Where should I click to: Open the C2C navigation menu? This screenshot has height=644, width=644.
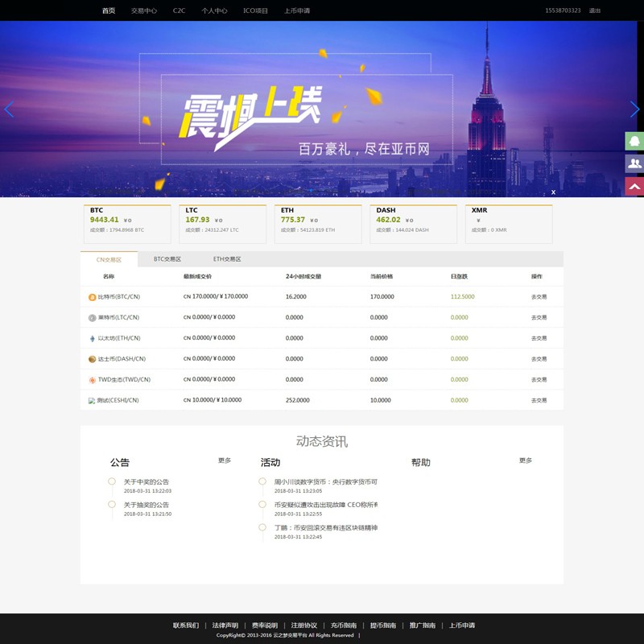179,11
